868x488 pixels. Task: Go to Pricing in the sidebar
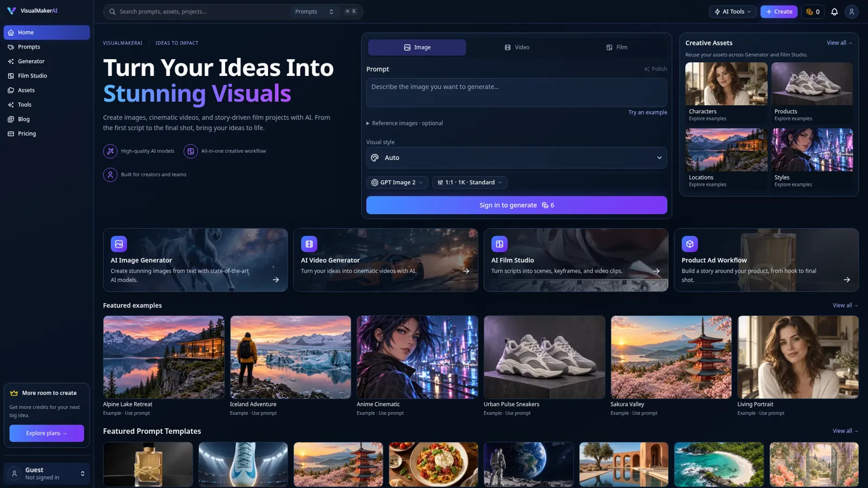(x=47, y=133)
